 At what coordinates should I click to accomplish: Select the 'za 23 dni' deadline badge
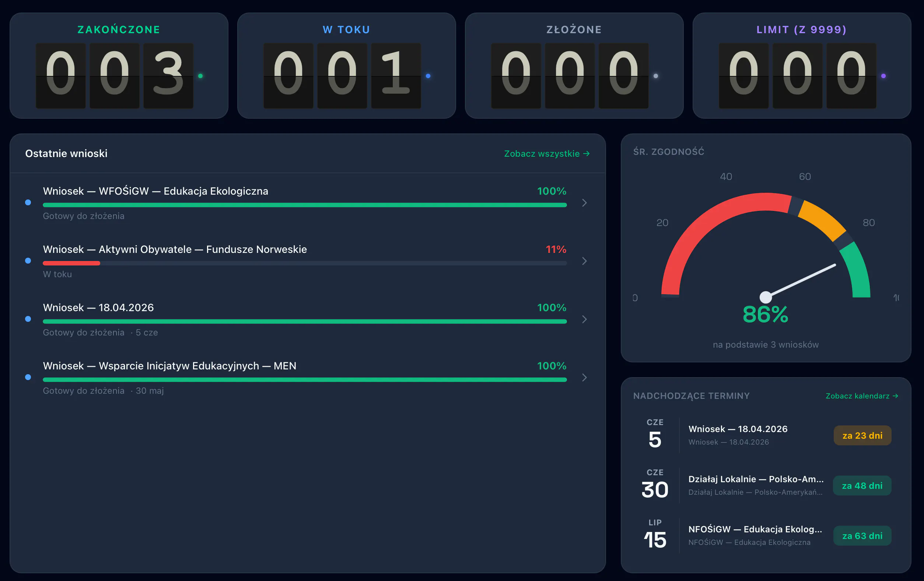click(862, 435)
